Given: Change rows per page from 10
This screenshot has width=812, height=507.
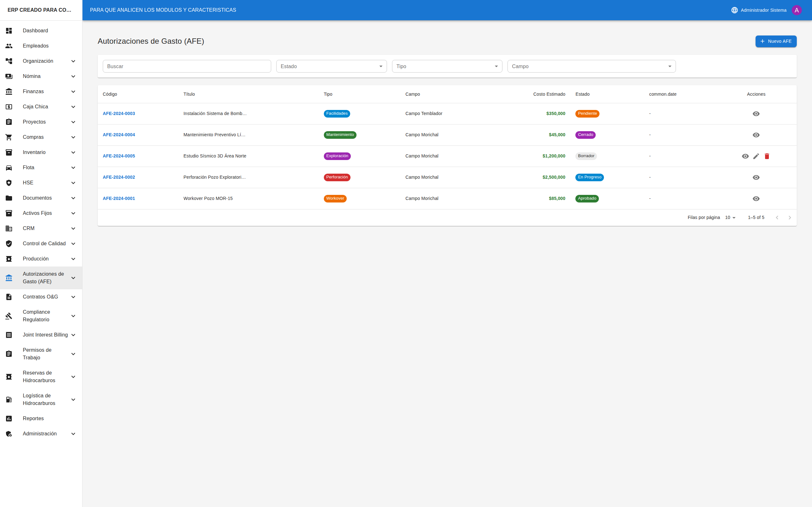Looking at the screenshot, I should pos(730,218).
